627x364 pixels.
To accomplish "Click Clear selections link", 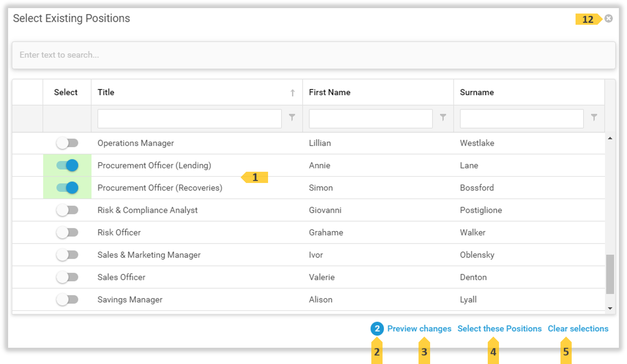I will pos(578,329).
